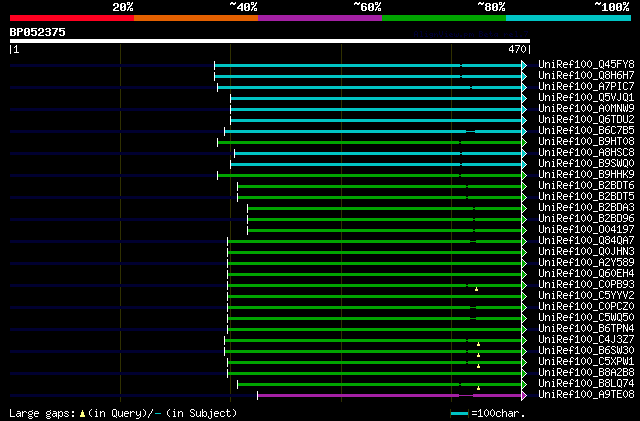Select the query name BP052375

(38, 32)
